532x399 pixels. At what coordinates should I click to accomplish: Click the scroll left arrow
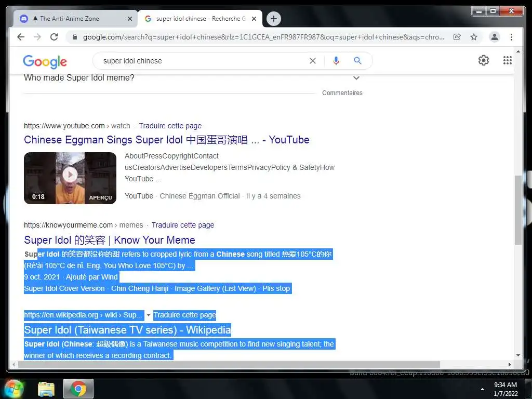tap(14, 364)
